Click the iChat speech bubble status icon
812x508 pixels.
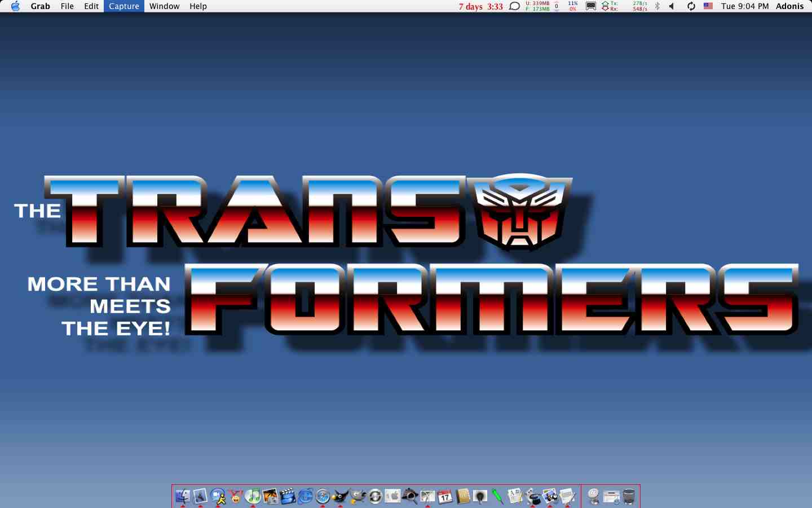(514, 6)
